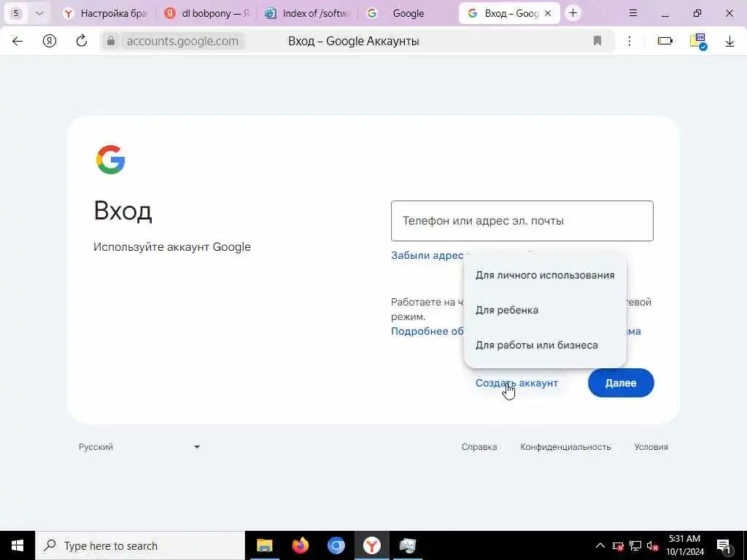Switch to the Index of /software tab
Image resolution: width=747 pixels, height=560 pixels.
[308, 13]
